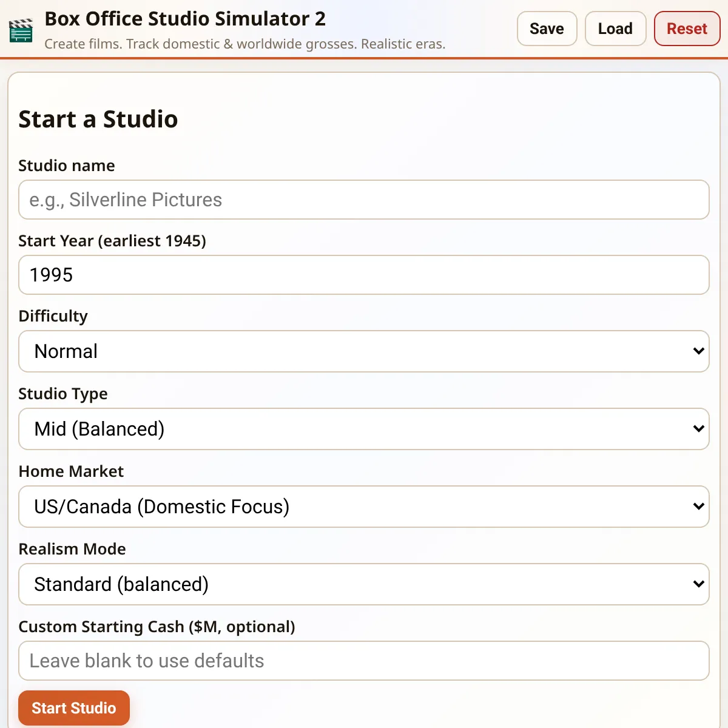Click the Start Year field showing 1995
The height and width of the screenshot is (728, 728).
click(x=364, y=275)
